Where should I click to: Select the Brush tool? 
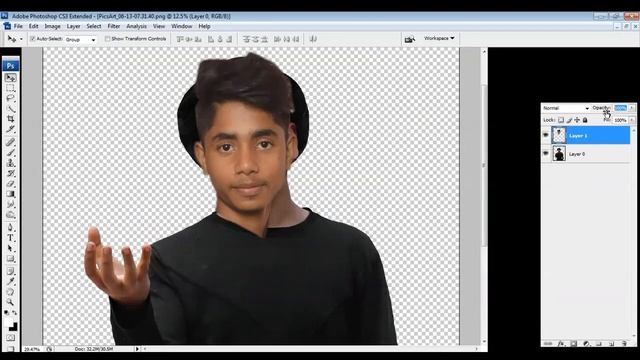coord(11,153)
